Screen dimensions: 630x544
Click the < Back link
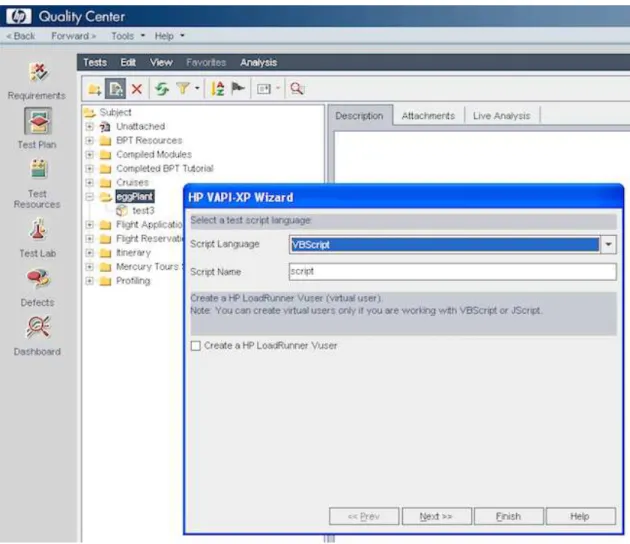click(x=20, y=36)
